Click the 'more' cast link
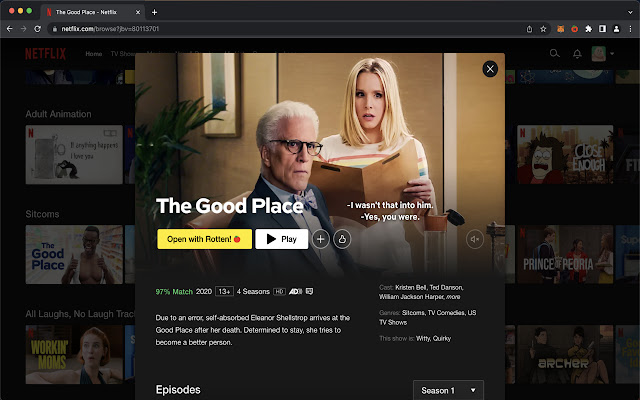640x400 pixels. 453,297
